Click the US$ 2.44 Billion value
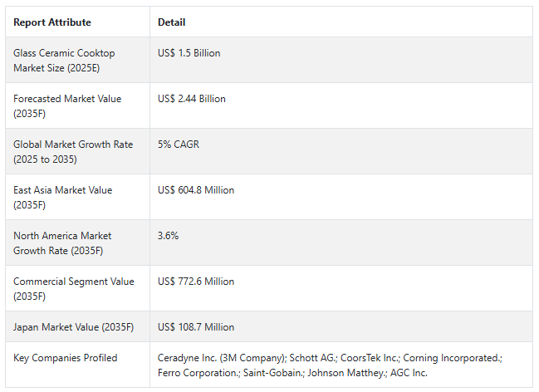 [192, 99]
